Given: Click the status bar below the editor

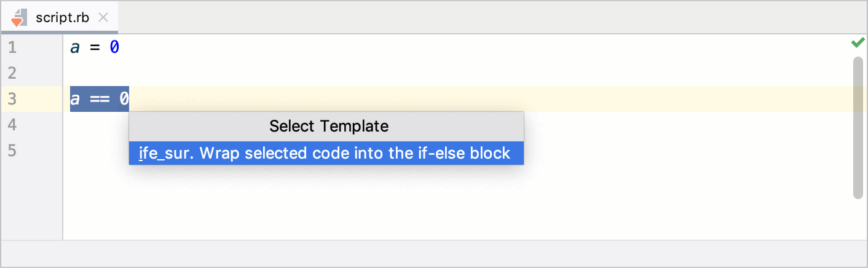Looking at the screenshot, I should (x=430, y=253).
